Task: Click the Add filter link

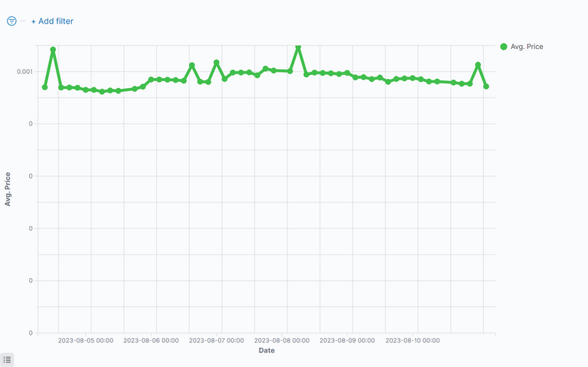Action: [x=52, y=21]
